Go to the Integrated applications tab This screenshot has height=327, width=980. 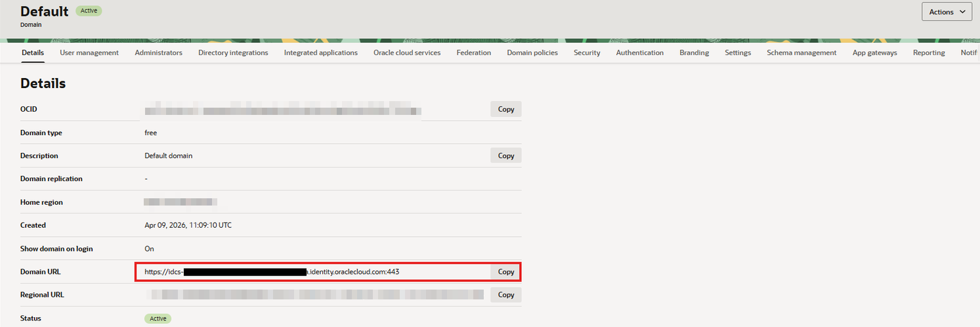coord(321,53)
